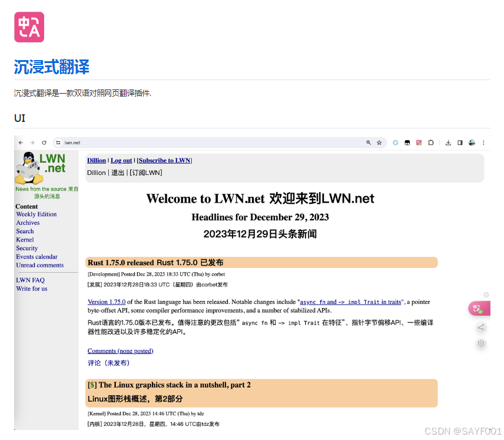504x440 pixels.
Task: Click the translated 退出 text
Action: click(118, 173)
